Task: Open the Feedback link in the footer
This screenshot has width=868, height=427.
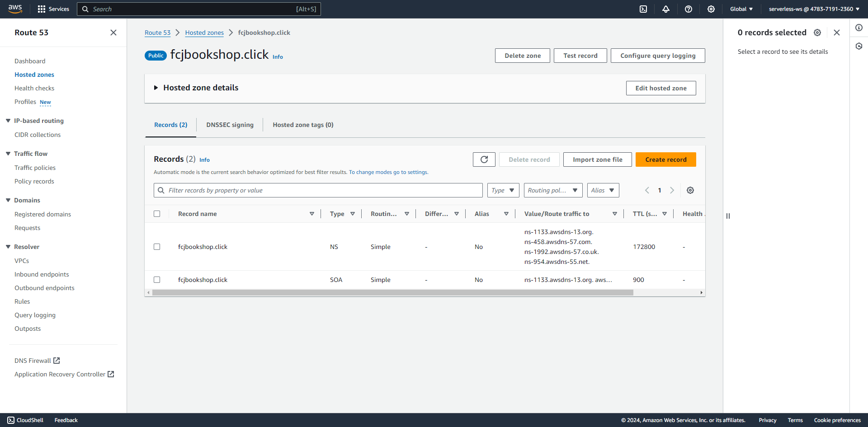Action: point(66,420)
